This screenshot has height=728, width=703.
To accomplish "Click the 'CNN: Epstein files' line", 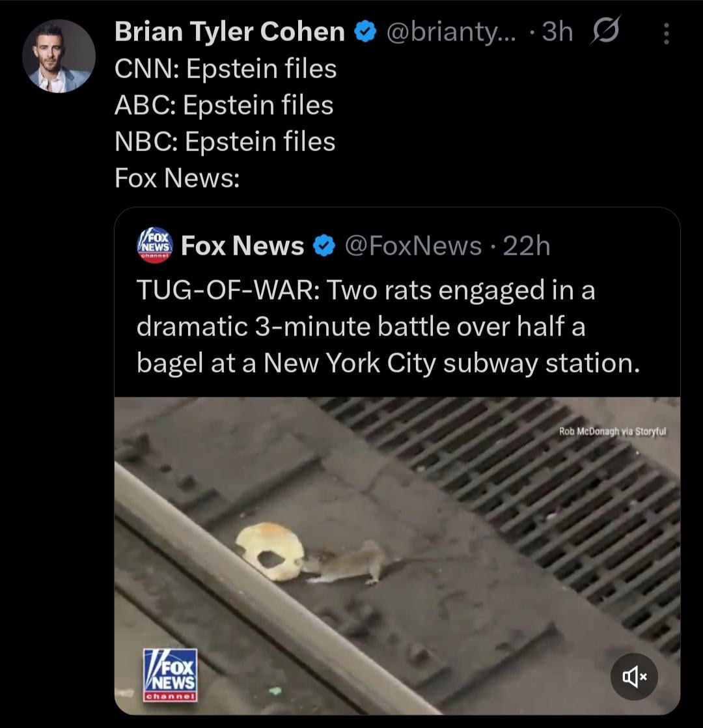I will tap(225, 68).
